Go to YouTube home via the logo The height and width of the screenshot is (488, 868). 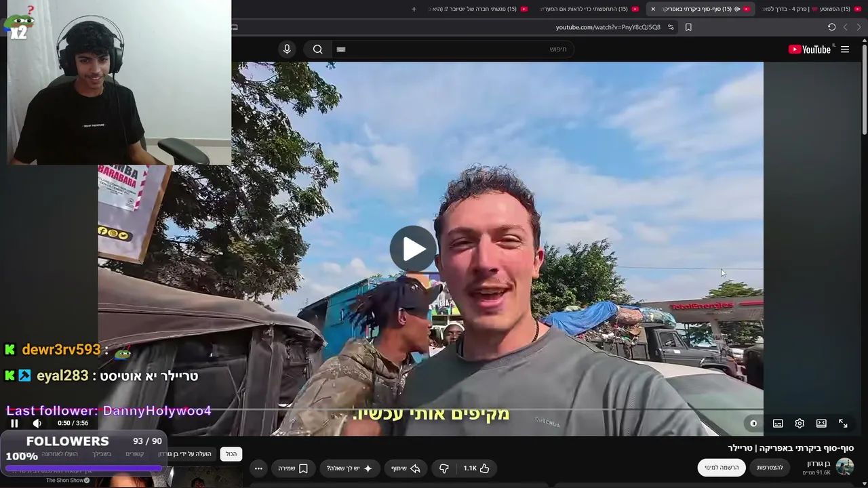pyautogui.click(x=809, y=49)
